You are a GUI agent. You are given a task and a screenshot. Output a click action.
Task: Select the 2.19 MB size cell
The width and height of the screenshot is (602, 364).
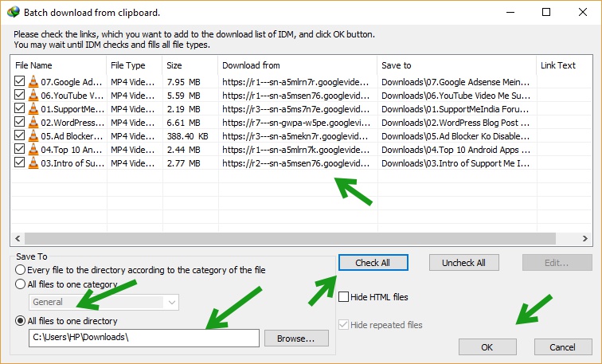(x=183, y=109)
